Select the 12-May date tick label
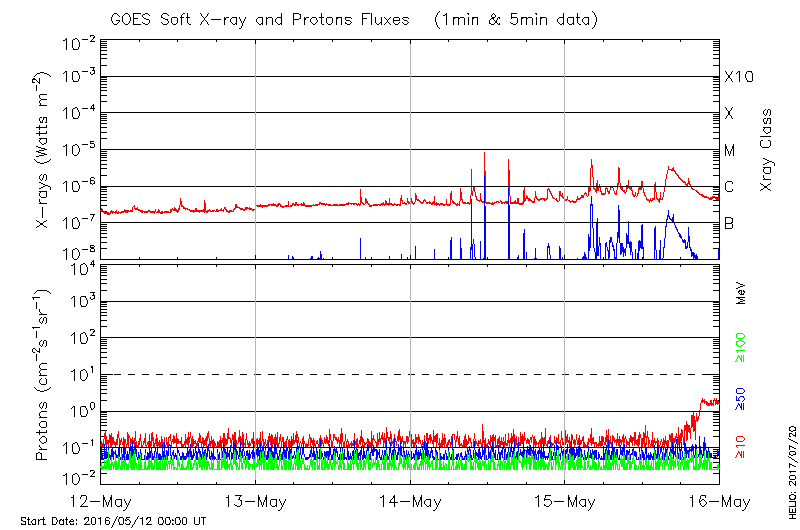 coord(102,501)
